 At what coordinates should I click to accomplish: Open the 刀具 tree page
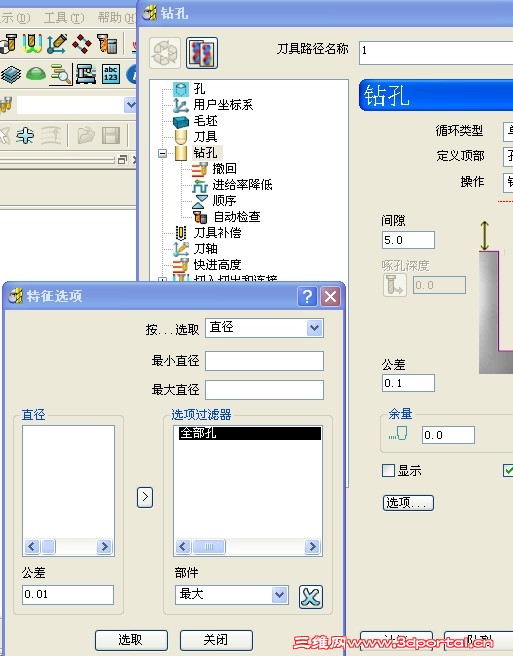(x=205, y=137)
